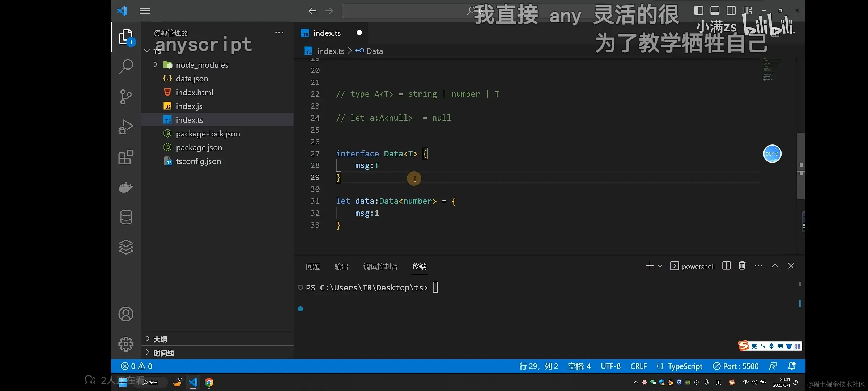868x391 pixels.
Task: Toggle the primary sidebar layout button
Action: pos(698,10)
